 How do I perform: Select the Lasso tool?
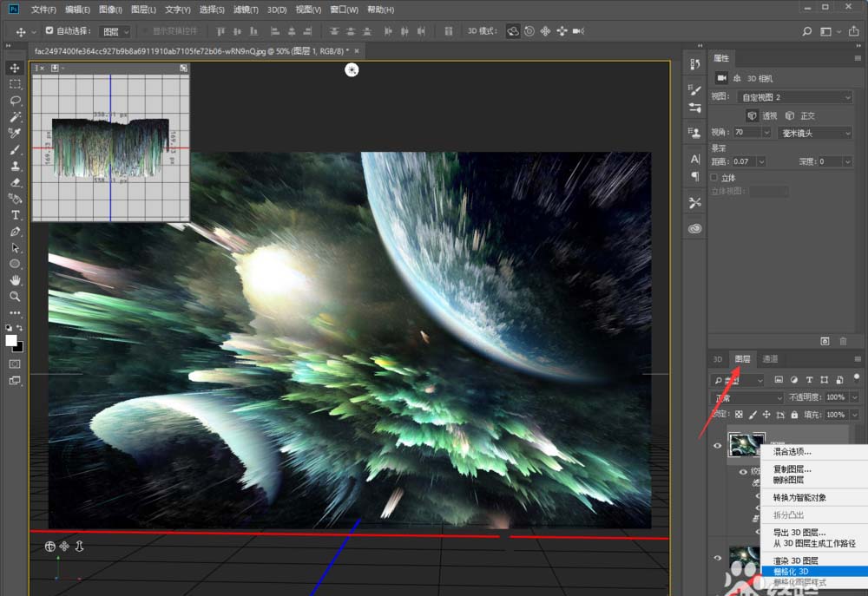[x=16, y=101]
